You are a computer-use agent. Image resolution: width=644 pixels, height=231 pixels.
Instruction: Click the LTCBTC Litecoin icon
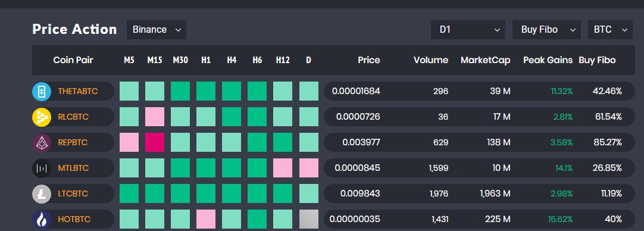coord(42,193)
